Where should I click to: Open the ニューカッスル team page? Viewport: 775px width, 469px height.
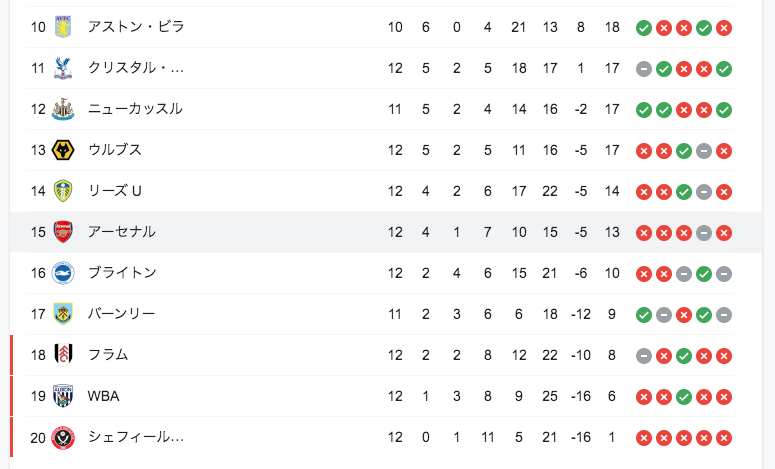coord(135,109)
